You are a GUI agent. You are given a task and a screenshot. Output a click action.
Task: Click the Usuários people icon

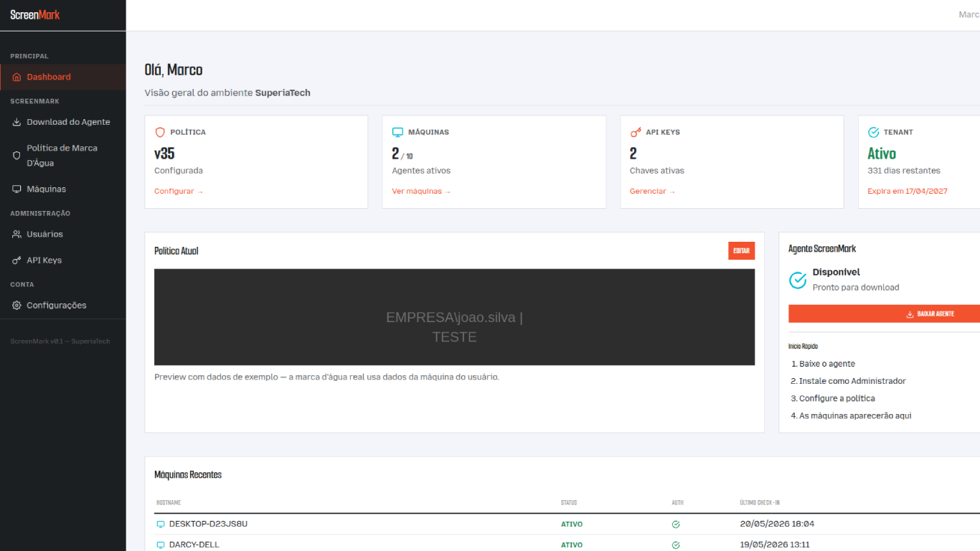[x=17, y=235]
